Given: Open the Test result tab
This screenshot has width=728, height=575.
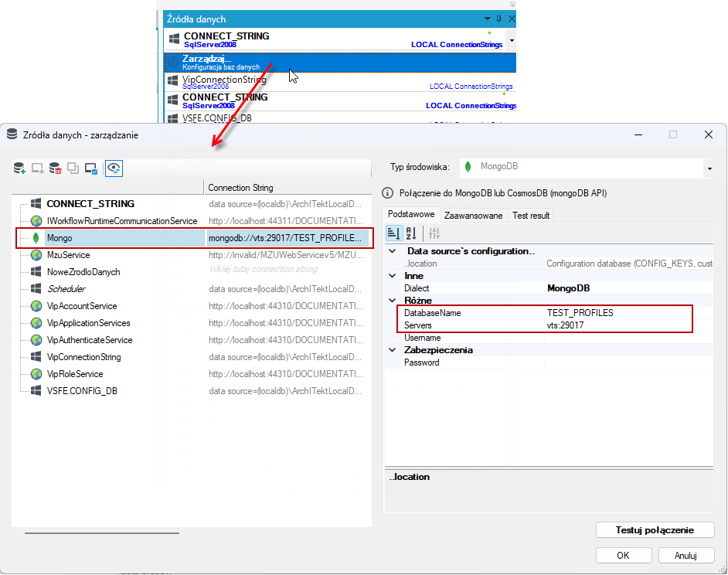Looking at the screenshot, I should [531, 216].
